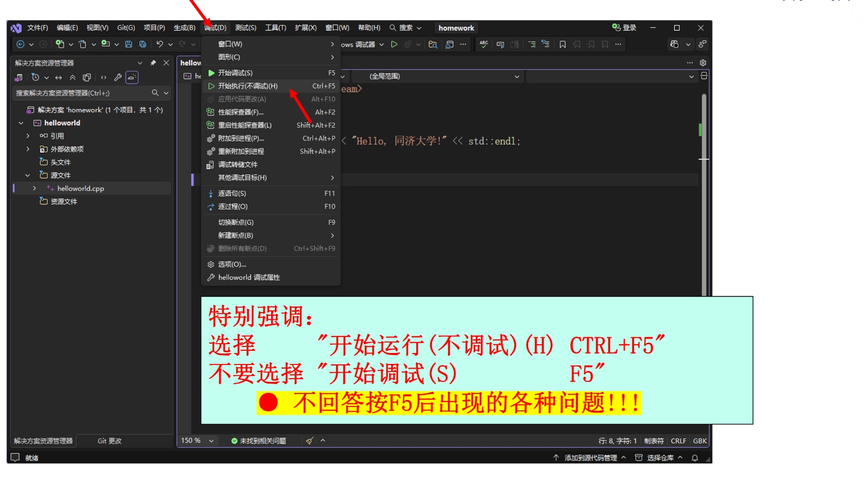This screenshot has height=477, width=868.
Task: Toggle the preview selected items button
Action: (x=132, y=78)
